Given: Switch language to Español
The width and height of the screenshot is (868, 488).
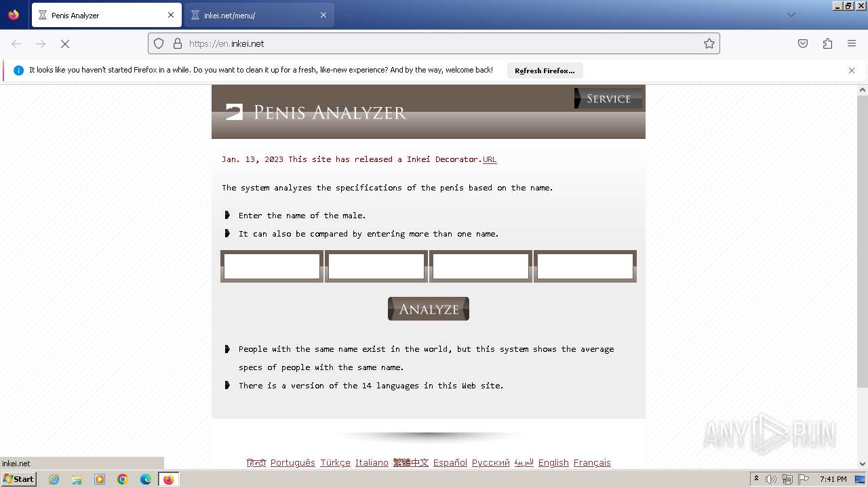Looking at the screenshot, I should pyautogui.click(x=450, y=463).
